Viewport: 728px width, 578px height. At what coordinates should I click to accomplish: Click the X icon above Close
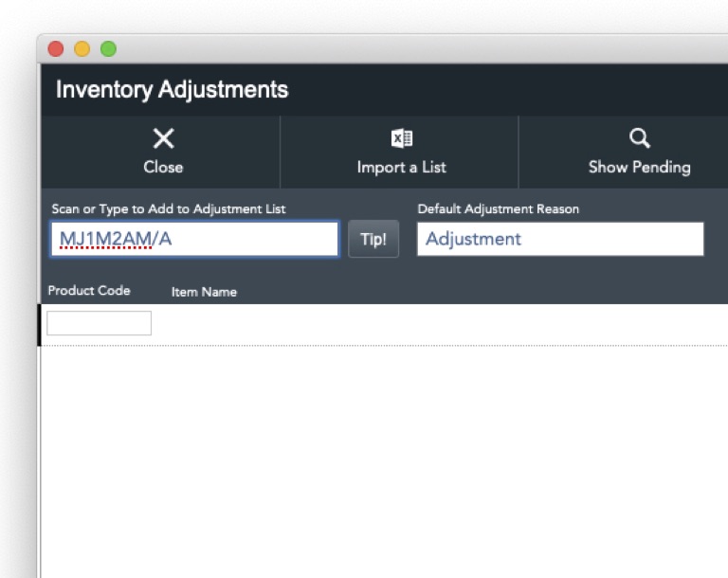click(163, 139)
